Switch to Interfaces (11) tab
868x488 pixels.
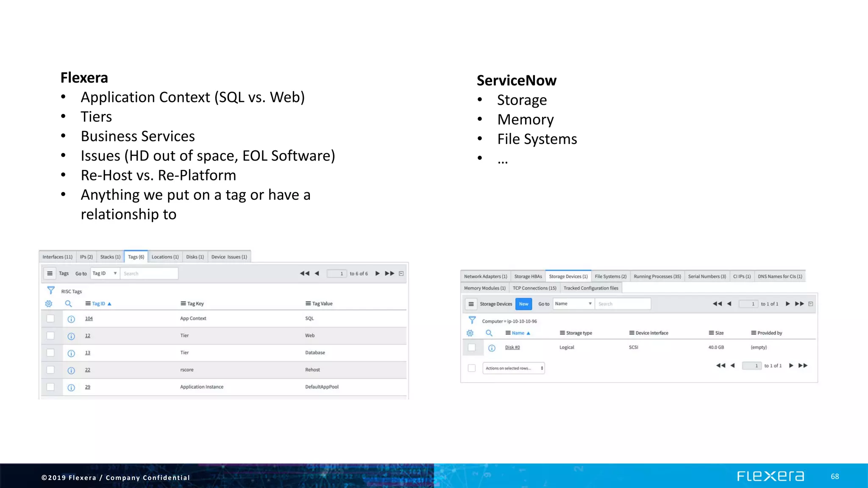57,257
